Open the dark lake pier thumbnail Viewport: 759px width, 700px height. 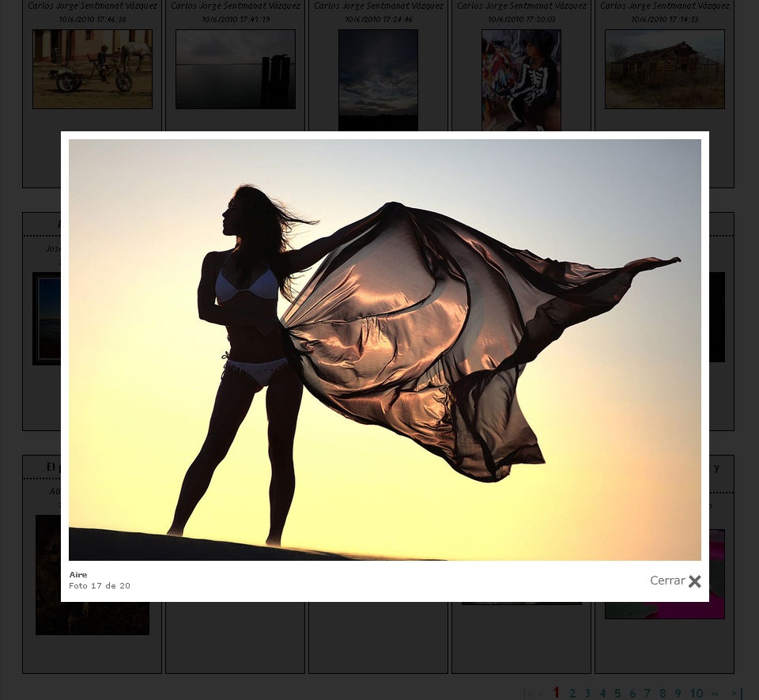point(236,70)
